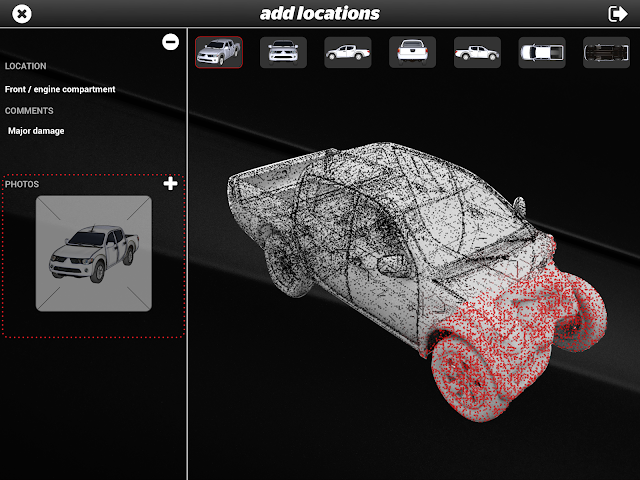This screenshot has height=480, width=640.
Task: Edit the 'Major damage' comment
Action: (36, 131)
